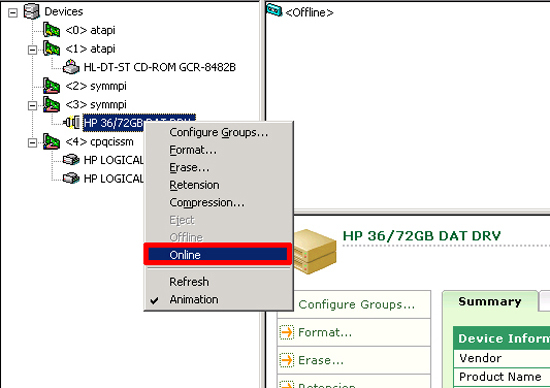Collapse the <3> symmpi node

(x=32, y=105)
